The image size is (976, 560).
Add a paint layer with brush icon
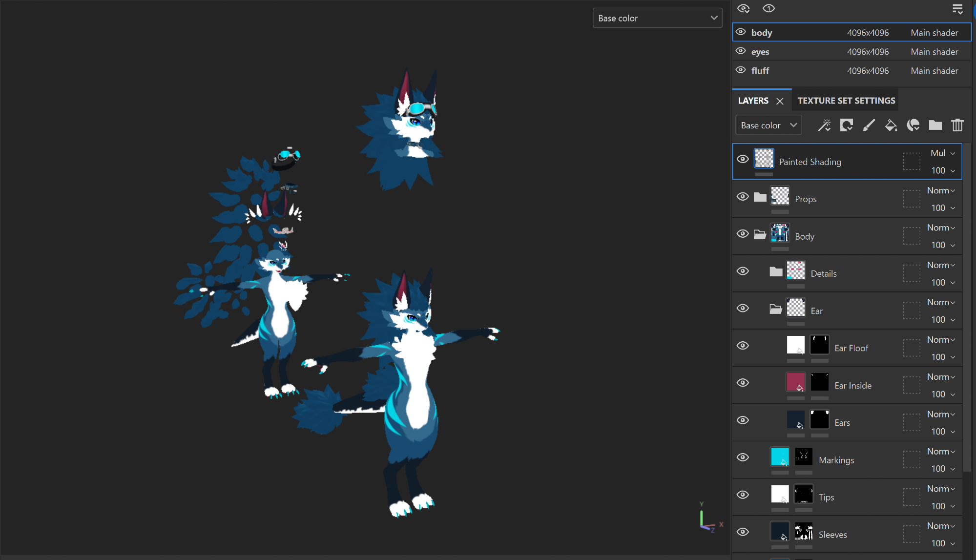pos(869,125)
